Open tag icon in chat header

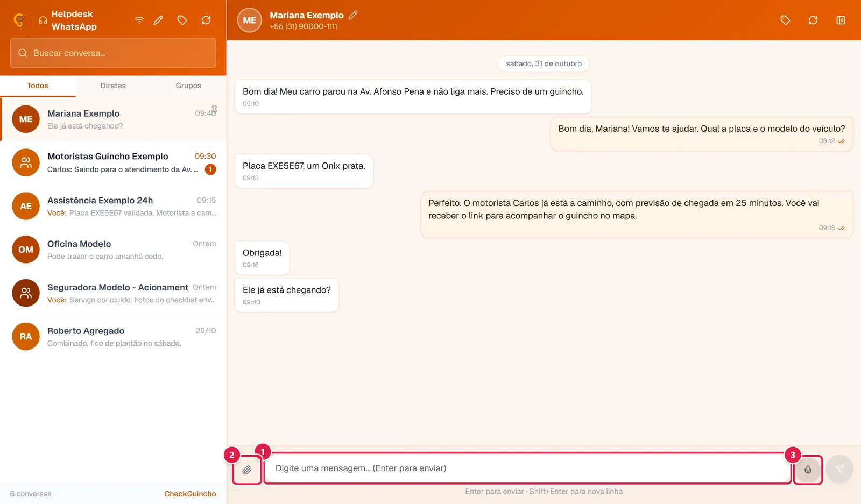(x=785, y=20)
